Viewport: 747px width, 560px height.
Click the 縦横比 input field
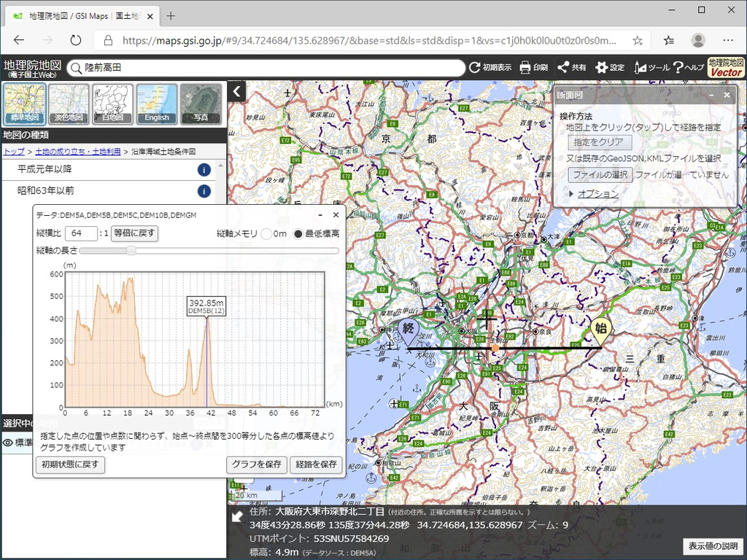pyautogui.click(x=81, y=233)
